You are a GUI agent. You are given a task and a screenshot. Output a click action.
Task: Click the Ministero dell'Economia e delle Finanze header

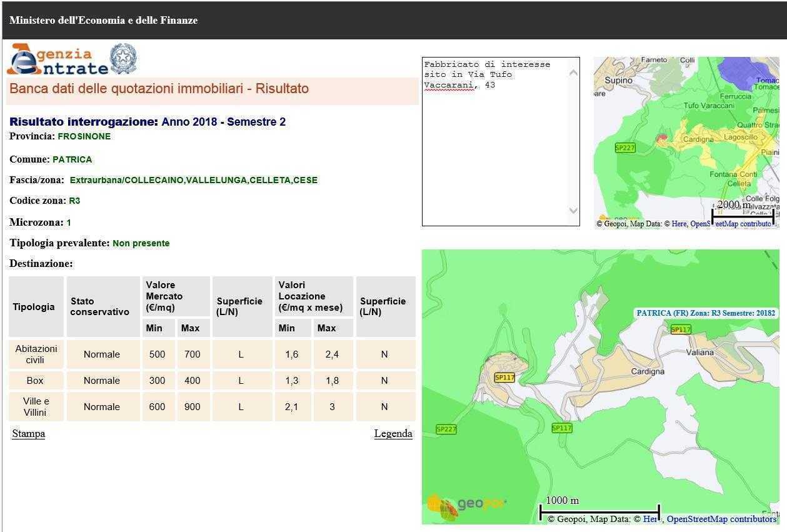[x=104, y=21]
